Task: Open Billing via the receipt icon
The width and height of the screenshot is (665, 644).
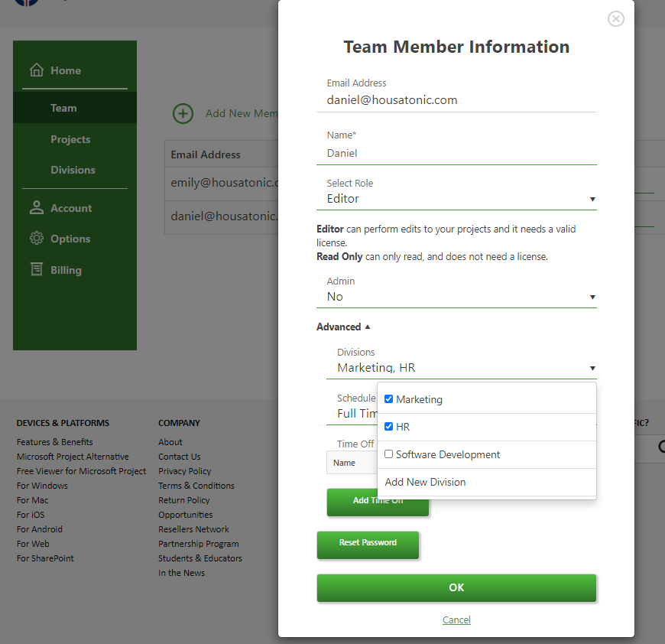Action: point(36,269)
